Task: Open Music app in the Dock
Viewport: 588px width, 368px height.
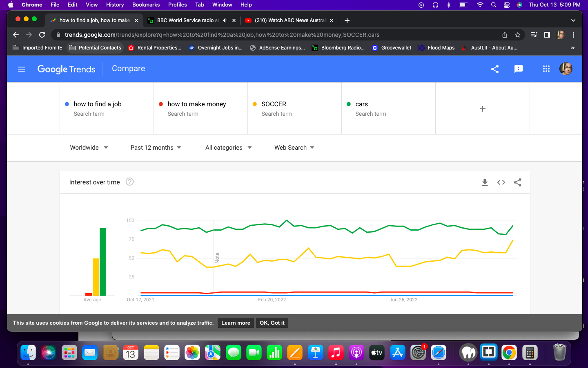Action: coord(336,352)
